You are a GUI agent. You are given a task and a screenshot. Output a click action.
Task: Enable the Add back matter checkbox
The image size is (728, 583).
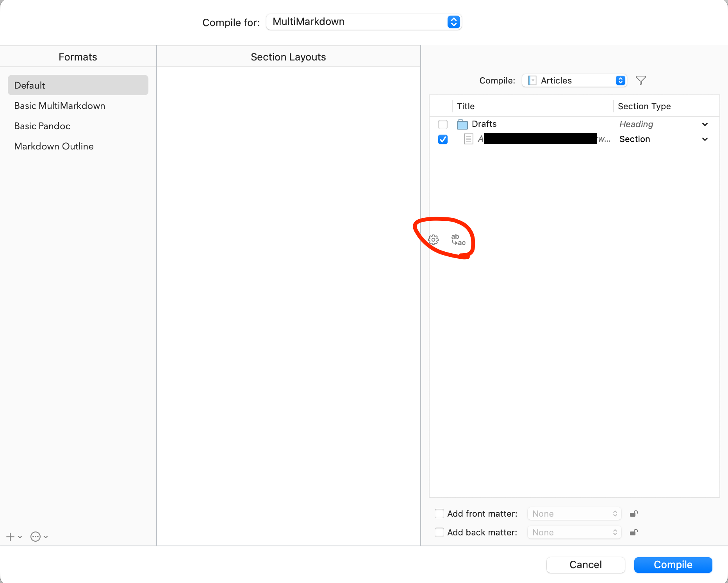(439, 532)
